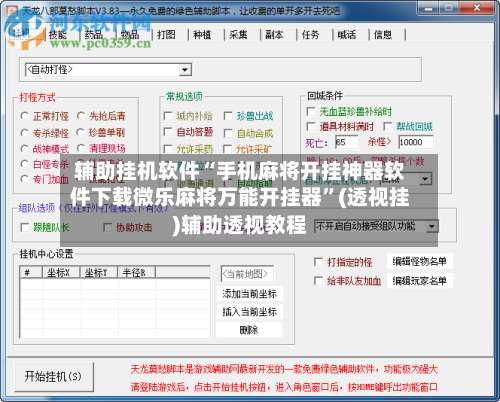
Task: Open the 药品 tab
Action: tap(94, 34)
